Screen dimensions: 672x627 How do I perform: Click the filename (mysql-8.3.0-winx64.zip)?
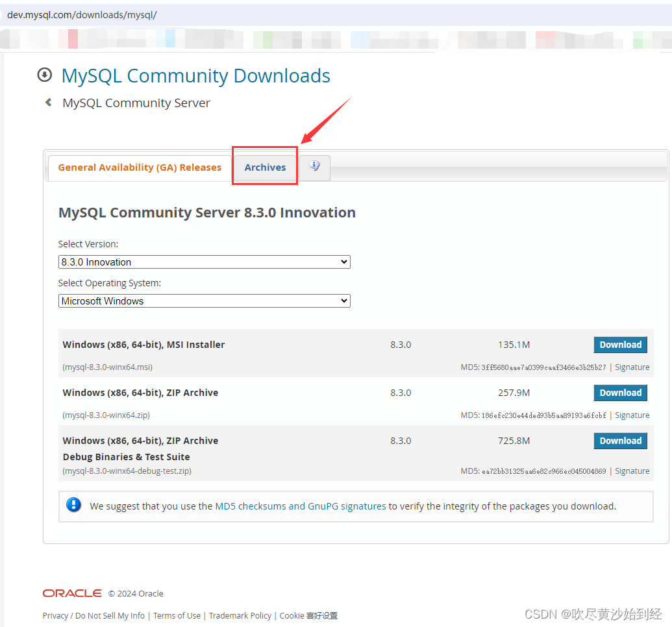pos(106,415)
